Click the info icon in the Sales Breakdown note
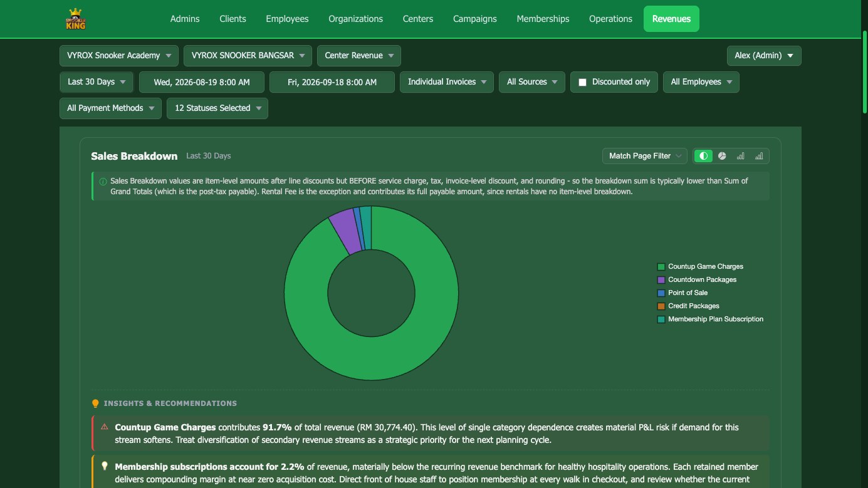Viewport: 868px width, 488px height. (x=103, y=182)
